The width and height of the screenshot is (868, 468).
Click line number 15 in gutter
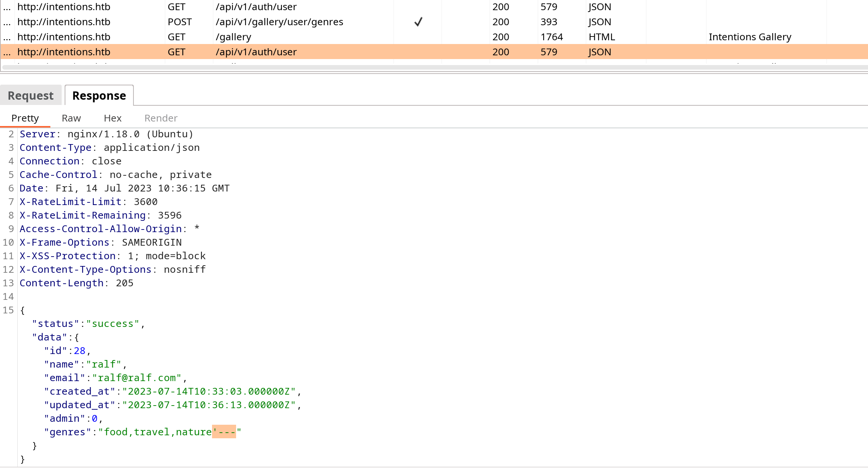(x=8, y=310)
